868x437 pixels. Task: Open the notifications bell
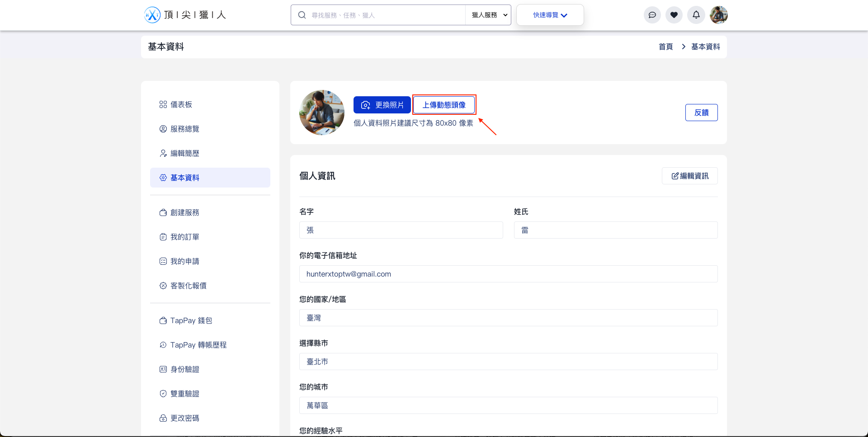click(x=696, y=15)
